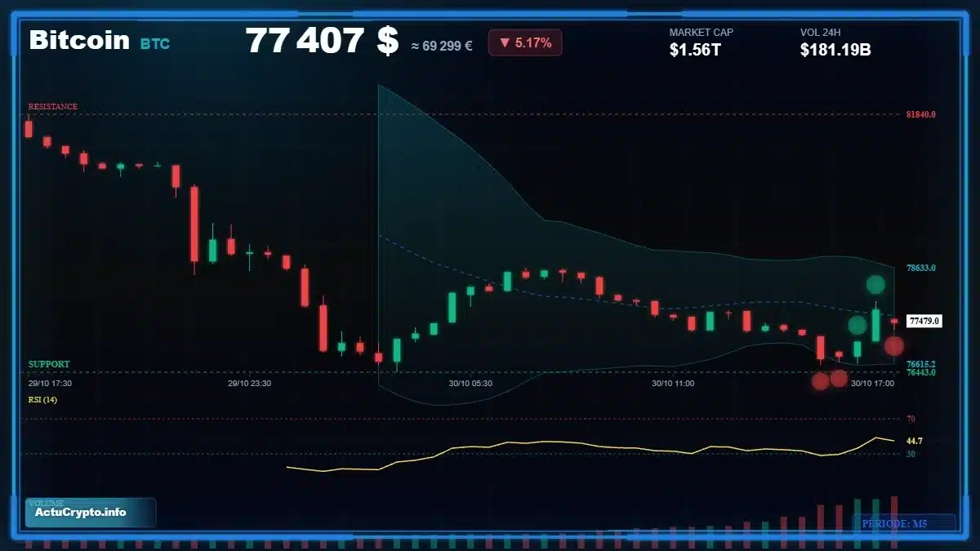Click the RSI (14) indicator label

click(42, 400)
